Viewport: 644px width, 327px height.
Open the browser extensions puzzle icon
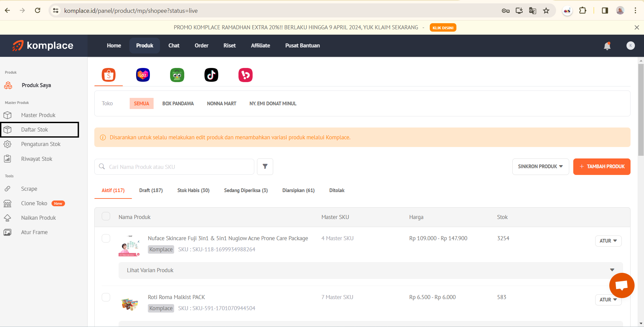583,10
